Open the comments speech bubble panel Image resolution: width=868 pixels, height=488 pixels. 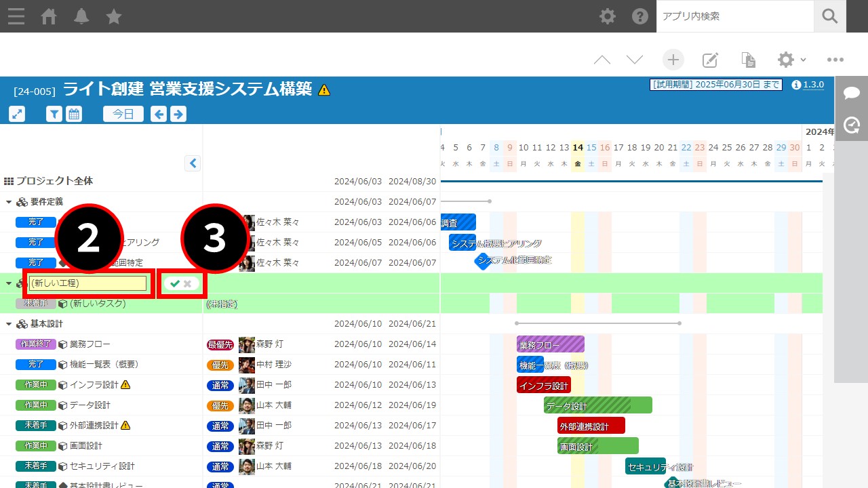coord(852,94)
